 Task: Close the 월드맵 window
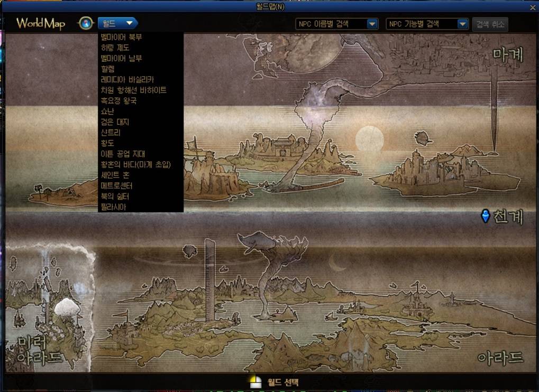533,7
